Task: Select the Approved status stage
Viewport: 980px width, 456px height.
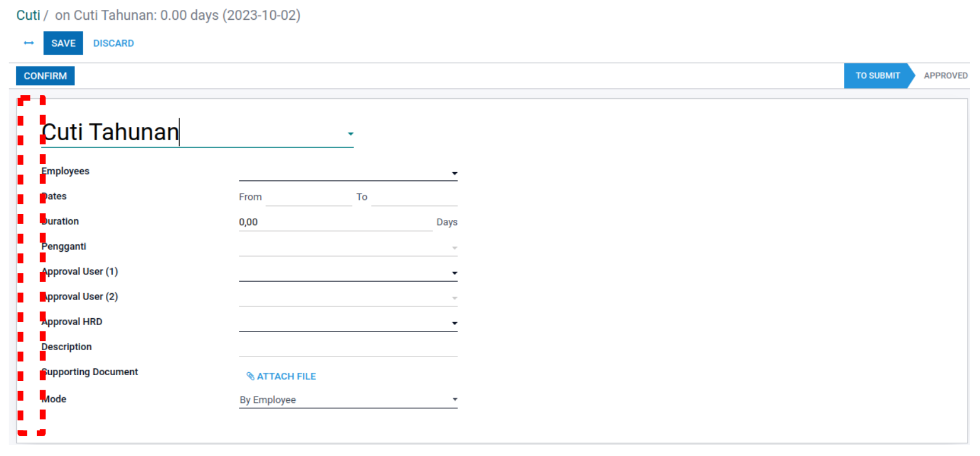Action: pos(945,76)
